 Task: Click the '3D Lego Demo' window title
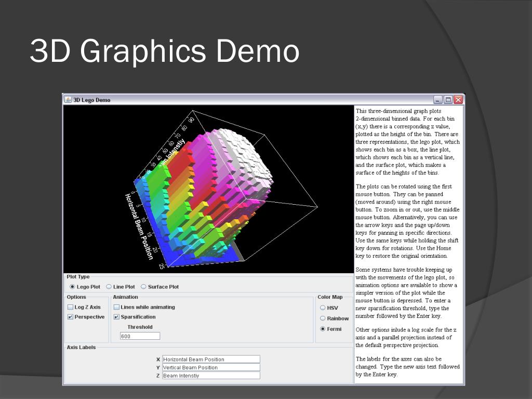[x=92, y=100]
